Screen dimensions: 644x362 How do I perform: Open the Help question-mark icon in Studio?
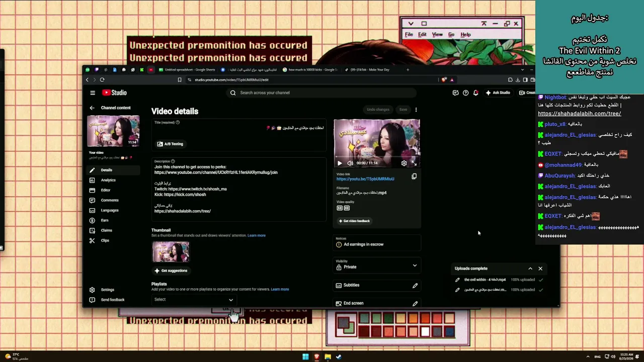tap(465, 93)
